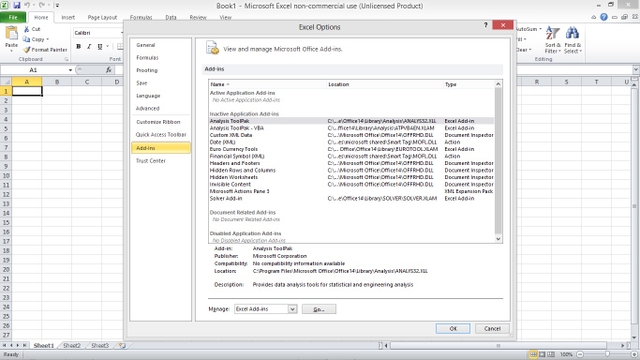Viewport: 640px width, 360px height.
Task: Click the add-ins list vertical scrollbar
Action: 498,161
